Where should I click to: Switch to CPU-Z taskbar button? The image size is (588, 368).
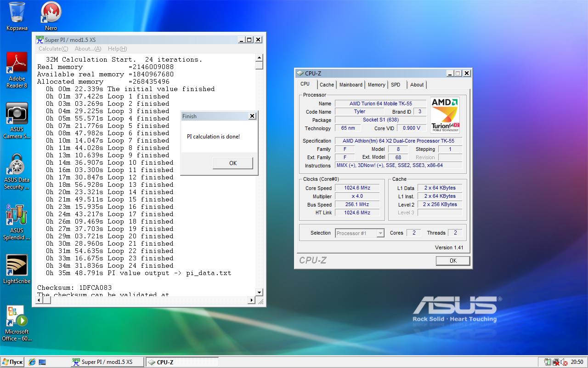[182, 362]
